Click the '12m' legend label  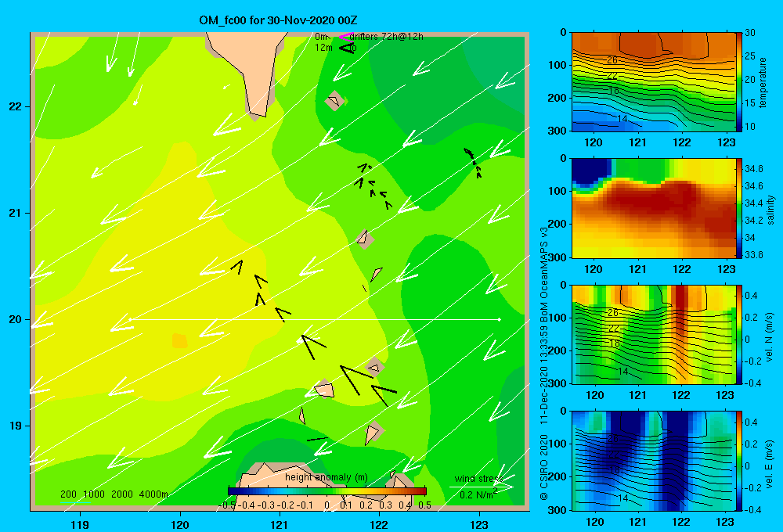[x=323, y=48]
